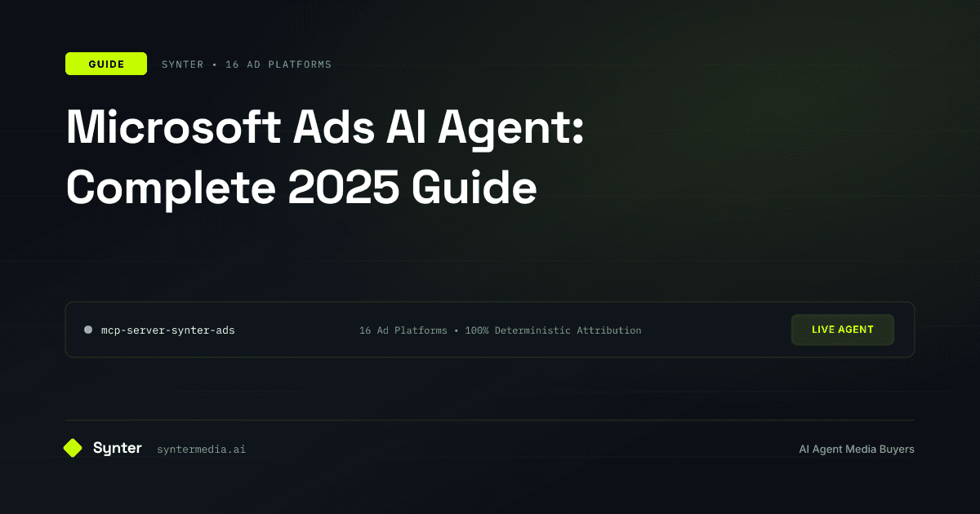Click the green GUIDE badge
This screenshot has width=980, height=514.
[x=106, y=64]
